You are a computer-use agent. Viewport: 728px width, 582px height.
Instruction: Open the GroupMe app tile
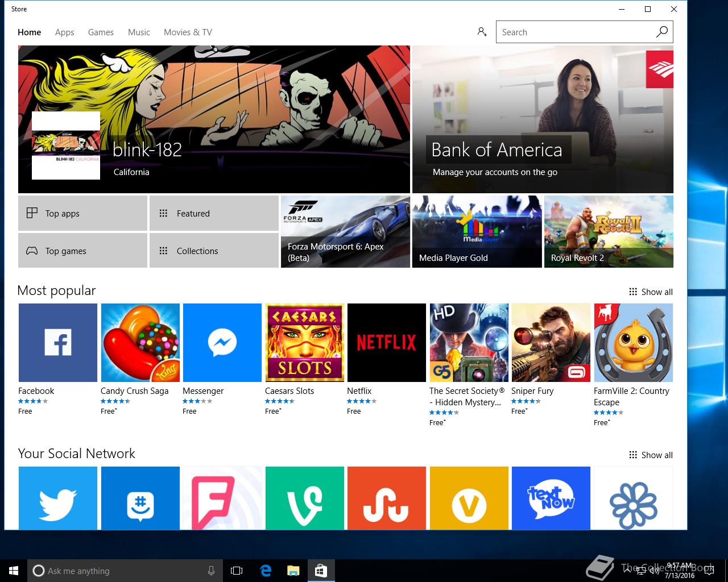tap(140, 498)
